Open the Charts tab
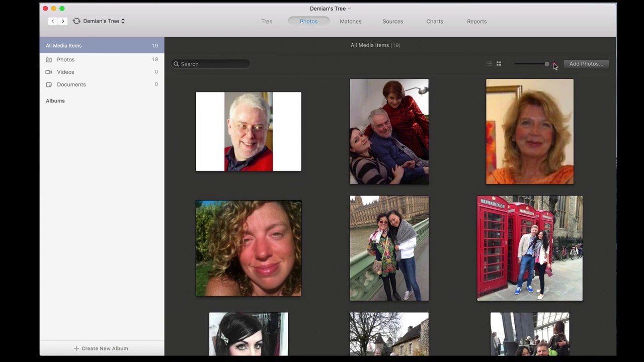Screen dimensions: 644x362 [435, 21]
